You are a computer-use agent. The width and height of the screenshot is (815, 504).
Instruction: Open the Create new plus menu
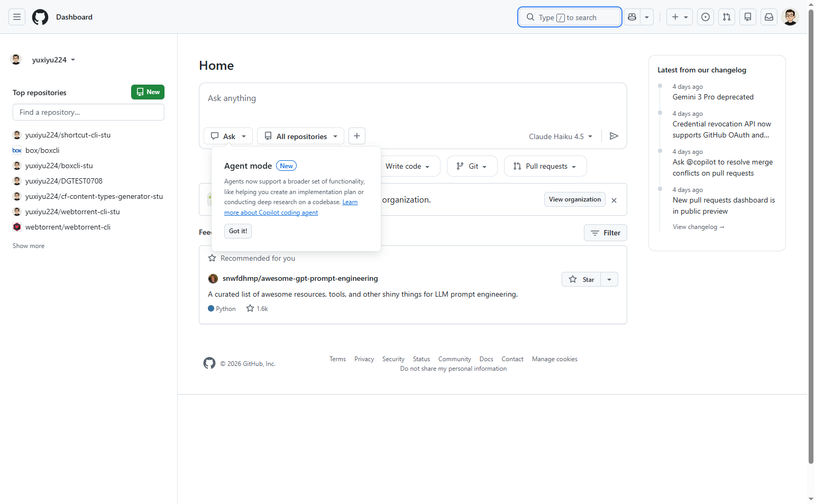[x=680, y=17]
